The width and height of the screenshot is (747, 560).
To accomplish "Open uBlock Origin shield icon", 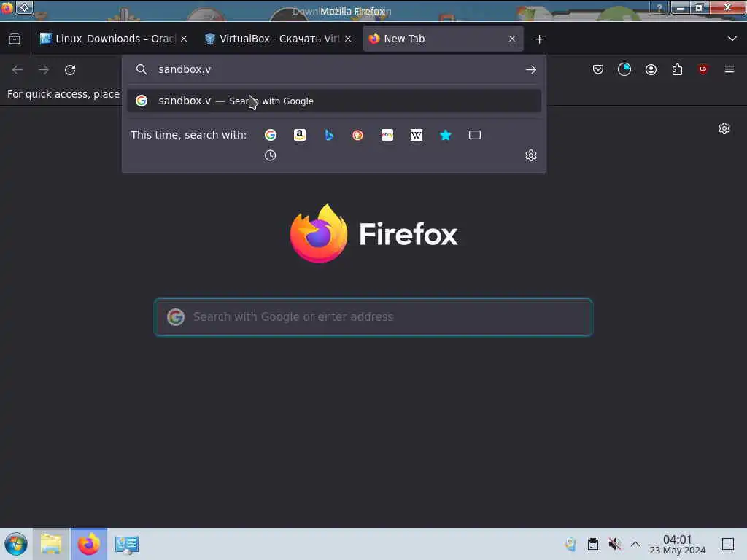I will point(703,69).
